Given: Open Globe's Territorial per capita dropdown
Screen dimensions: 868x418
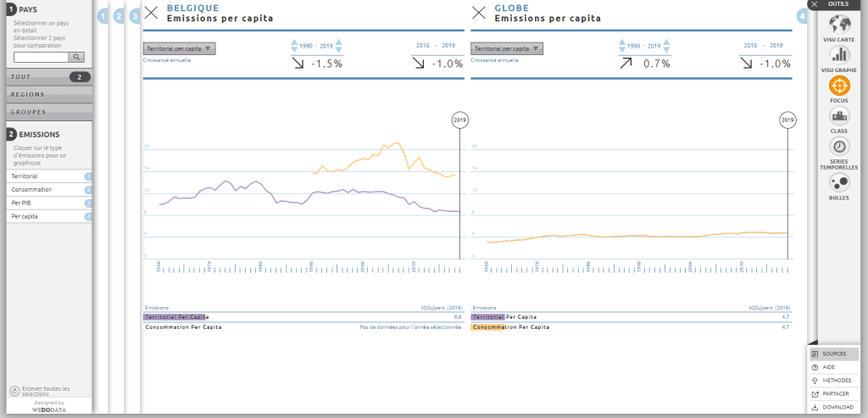Looking at the screenshot, I should click(507, 49).
